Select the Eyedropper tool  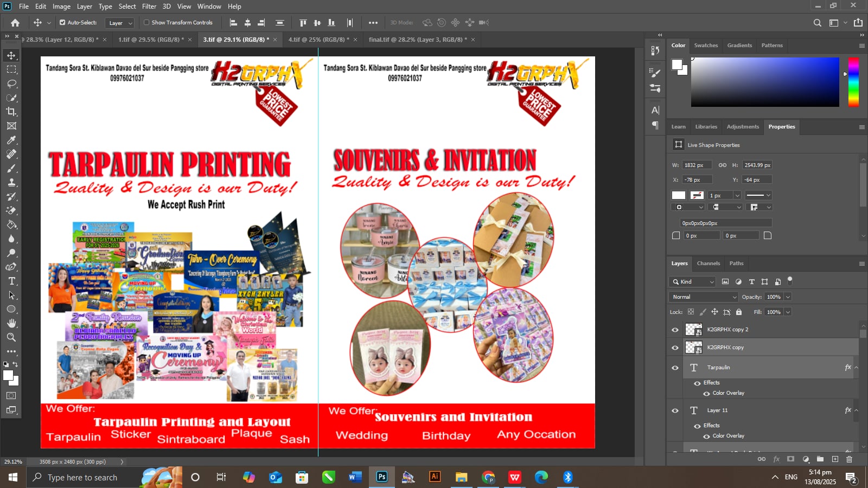click(11, 140)
